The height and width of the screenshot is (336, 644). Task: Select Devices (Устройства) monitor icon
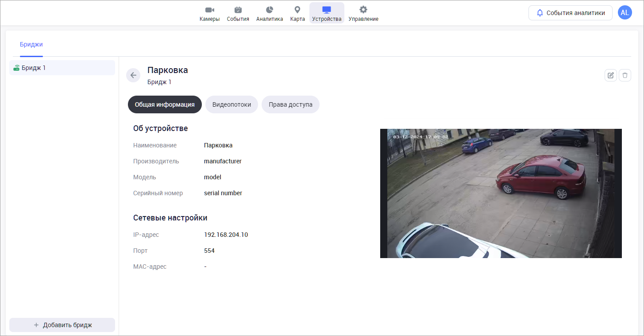(x=327, y=10)
